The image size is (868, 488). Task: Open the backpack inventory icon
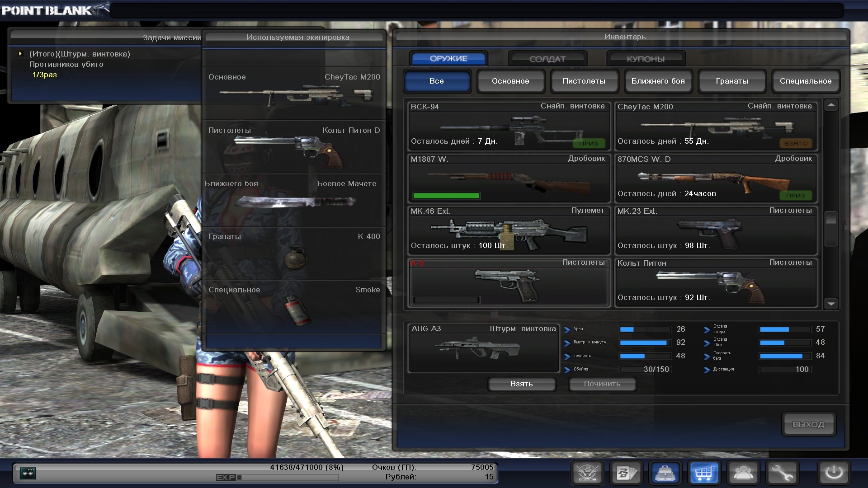point(665,473)
